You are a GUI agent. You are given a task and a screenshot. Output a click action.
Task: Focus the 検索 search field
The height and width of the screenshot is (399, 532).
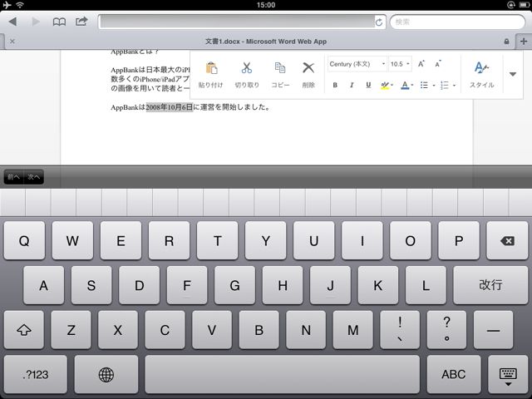[x=457, y=22]
